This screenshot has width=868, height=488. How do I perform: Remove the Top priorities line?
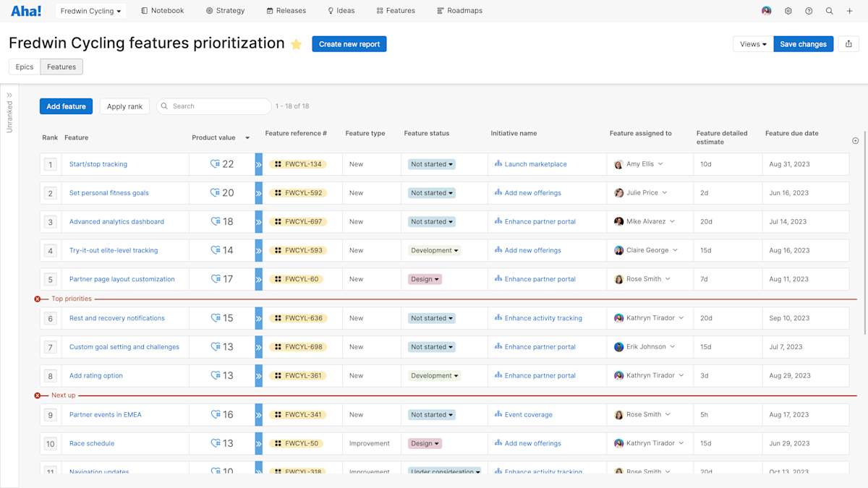pos(38,299)
